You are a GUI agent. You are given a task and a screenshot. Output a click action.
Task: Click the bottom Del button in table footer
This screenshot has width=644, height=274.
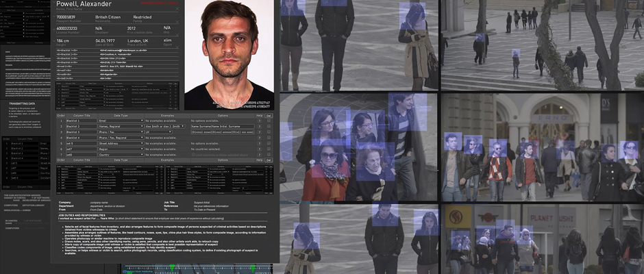click(269, 160)
